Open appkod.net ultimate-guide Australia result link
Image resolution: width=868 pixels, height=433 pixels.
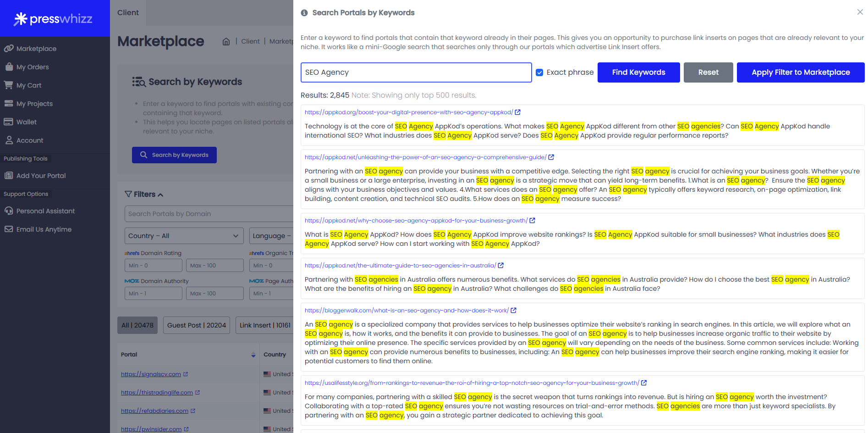400,266
